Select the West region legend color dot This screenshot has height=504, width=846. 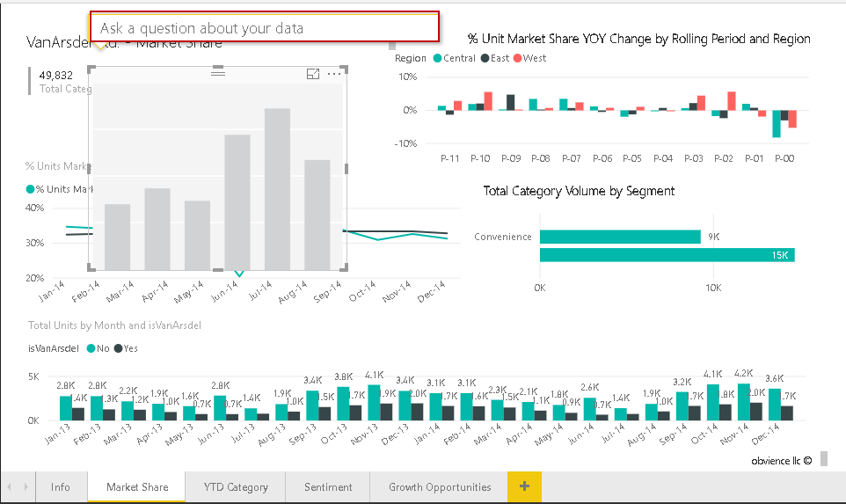pos(517,58)
